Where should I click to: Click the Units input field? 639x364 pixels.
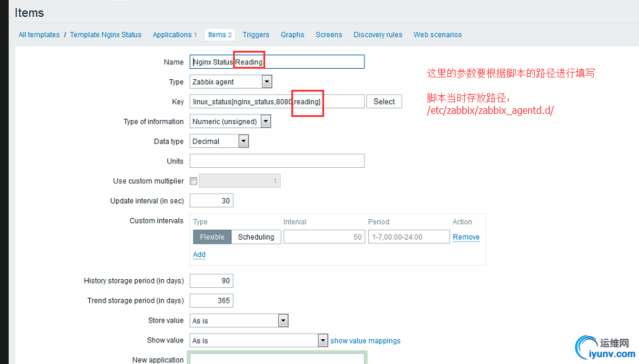point(277,161)
